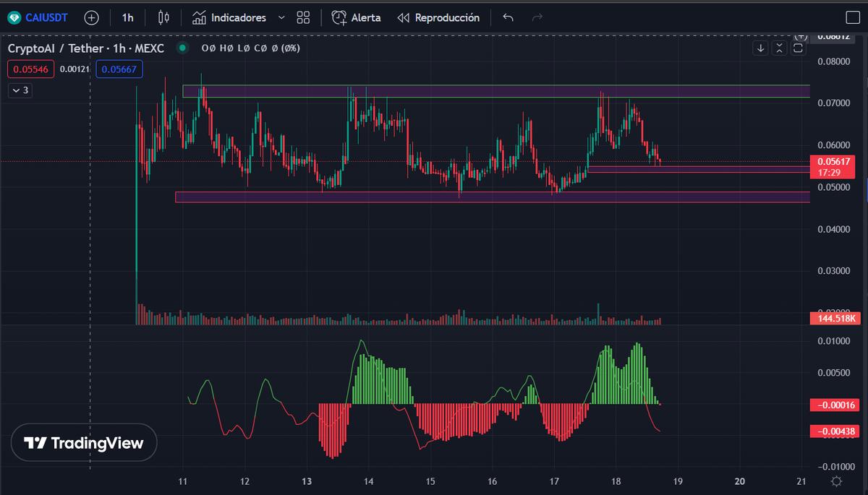
Task: Click the 0.00121 spread value
Action: pos(75,69)
